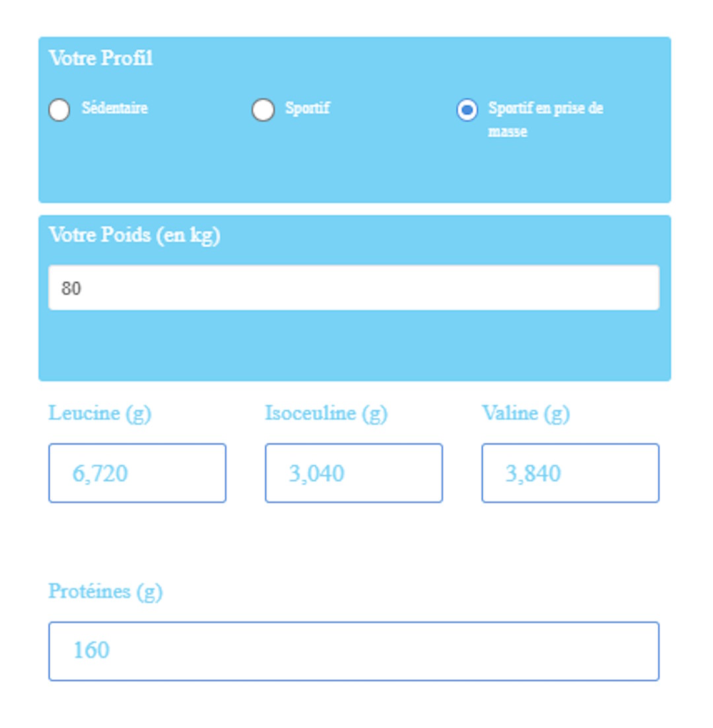Click the Votre Profil heading

pyautogui.click(x=101, y=59)
